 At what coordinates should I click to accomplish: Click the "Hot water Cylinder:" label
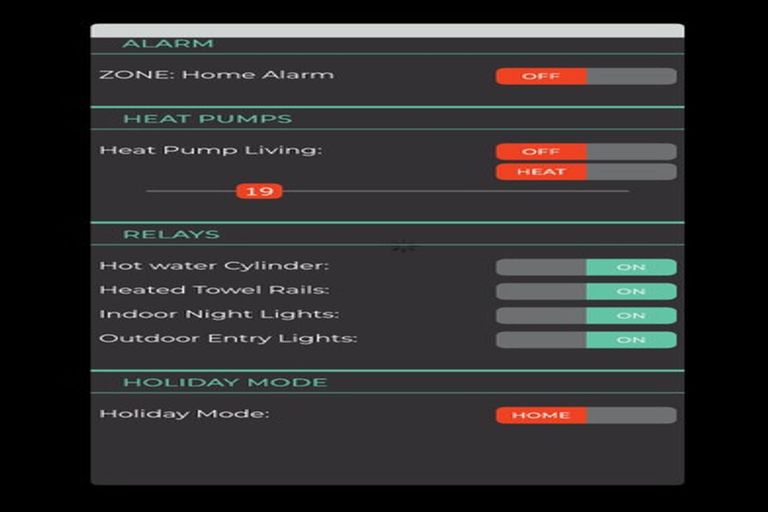pyautogui.click(x=214, y=266)
